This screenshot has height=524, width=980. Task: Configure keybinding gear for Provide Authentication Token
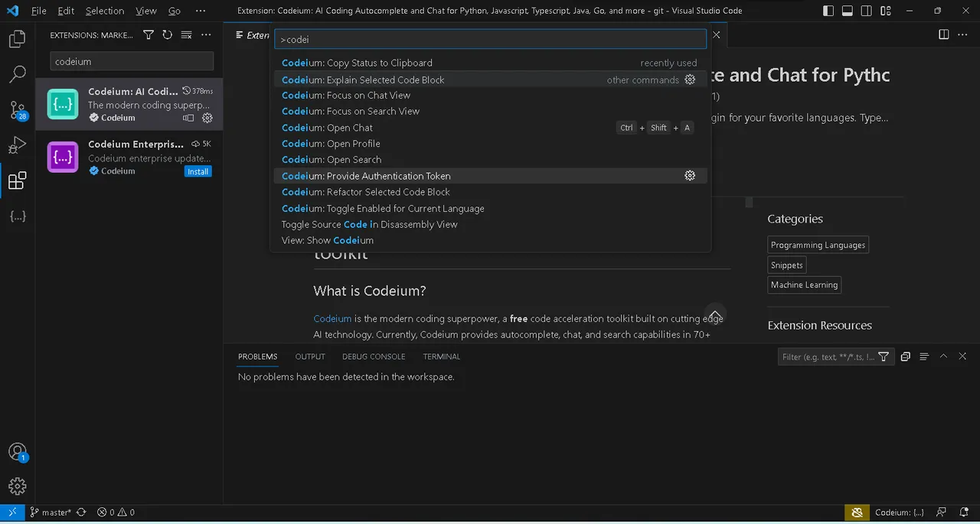coord(690,176)
